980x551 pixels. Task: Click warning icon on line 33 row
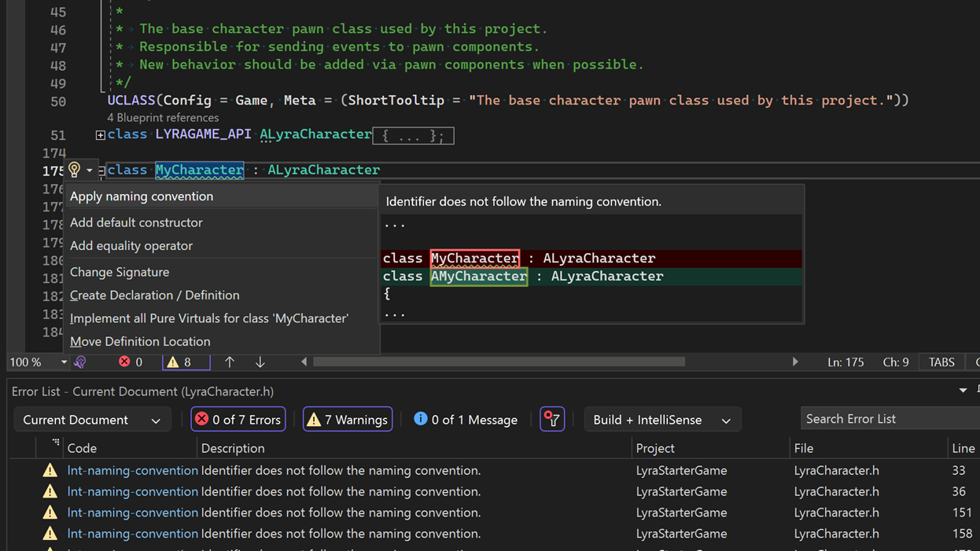click(x=50, y=471)
